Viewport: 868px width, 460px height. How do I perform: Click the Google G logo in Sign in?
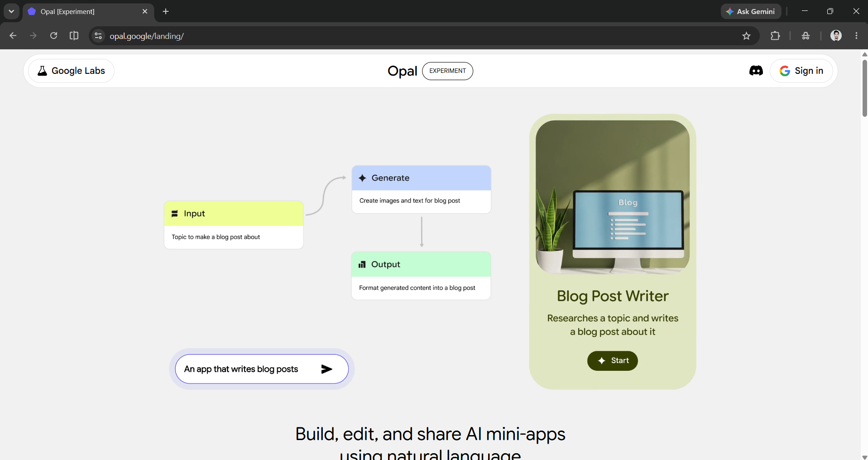pyautogui.click(x=785, y=71)
